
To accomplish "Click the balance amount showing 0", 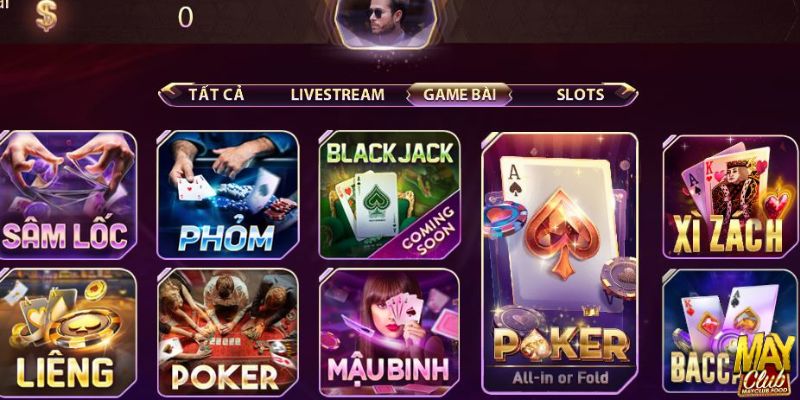I will tap(185, 17).
